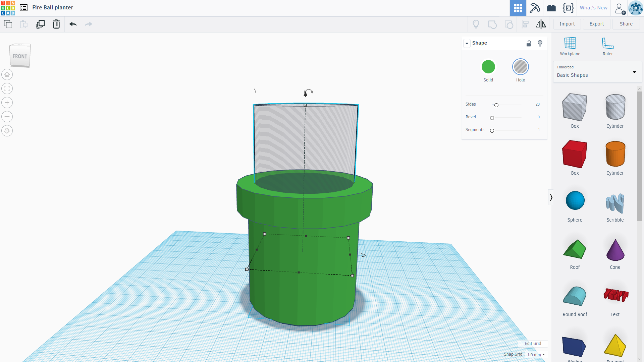The height and width of the screenshot is (362, 644).
Task: Open the Align tool
Action: (x=525, y=24)
